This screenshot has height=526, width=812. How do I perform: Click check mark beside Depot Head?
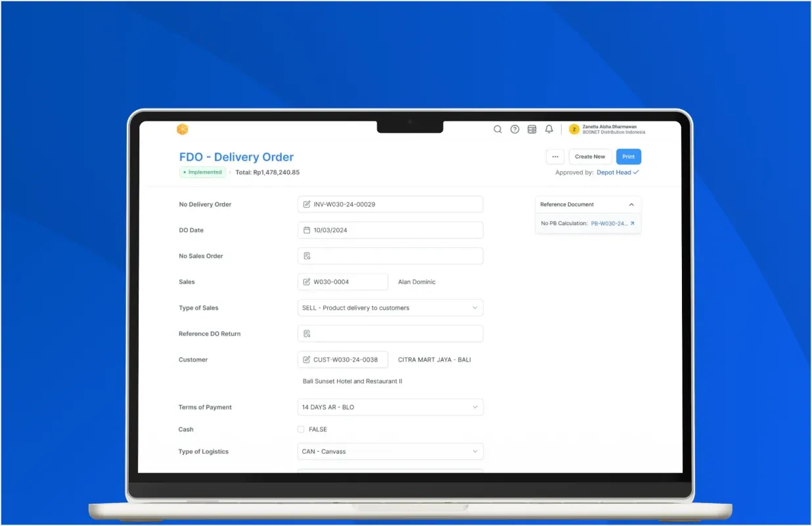click(x=636, y=172)
